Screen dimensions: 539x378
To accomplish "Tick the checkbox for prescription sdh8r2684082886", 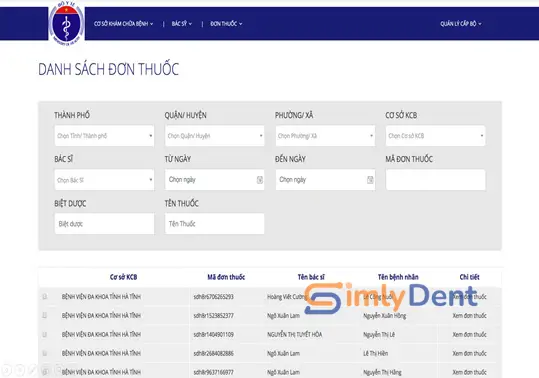I will click(x=44, y=353).
